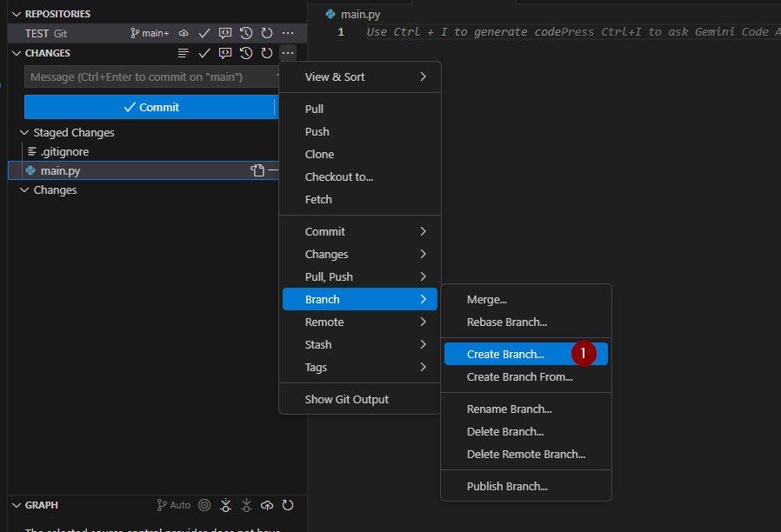Click the refresh icon in CHANGES header
The width and height of the screenshot is (781, 532).
click(x=267, y=53)
